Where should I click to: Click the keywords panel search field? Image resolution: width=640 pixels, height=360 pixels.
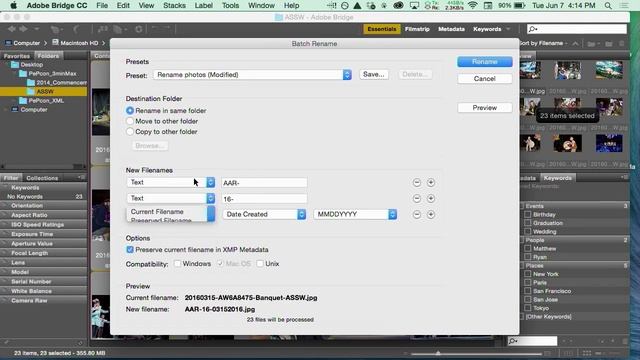[x=532, y=341]
